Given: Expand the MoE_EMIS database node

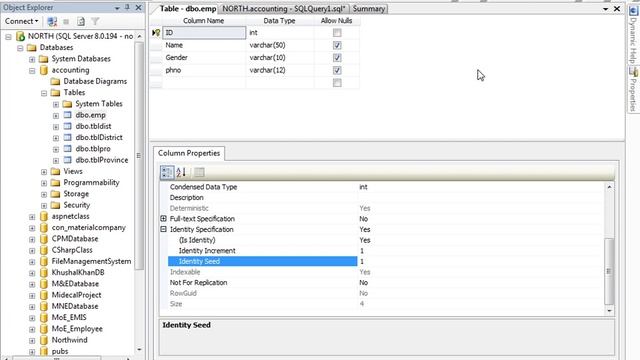Looking at the screenshot, I should (x=32, y=318).
